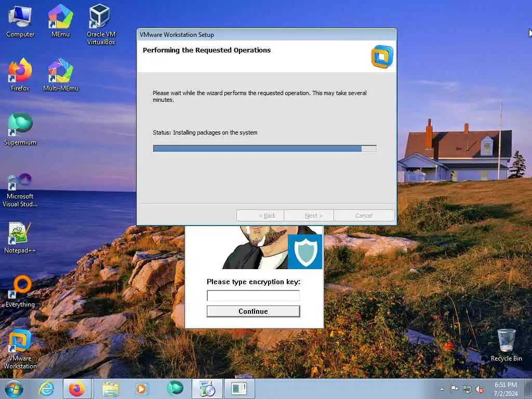This screenshot has height=399, width=532.
Task: Launch Internet Explorer from the taskbar
Action: tap(46, 389)
